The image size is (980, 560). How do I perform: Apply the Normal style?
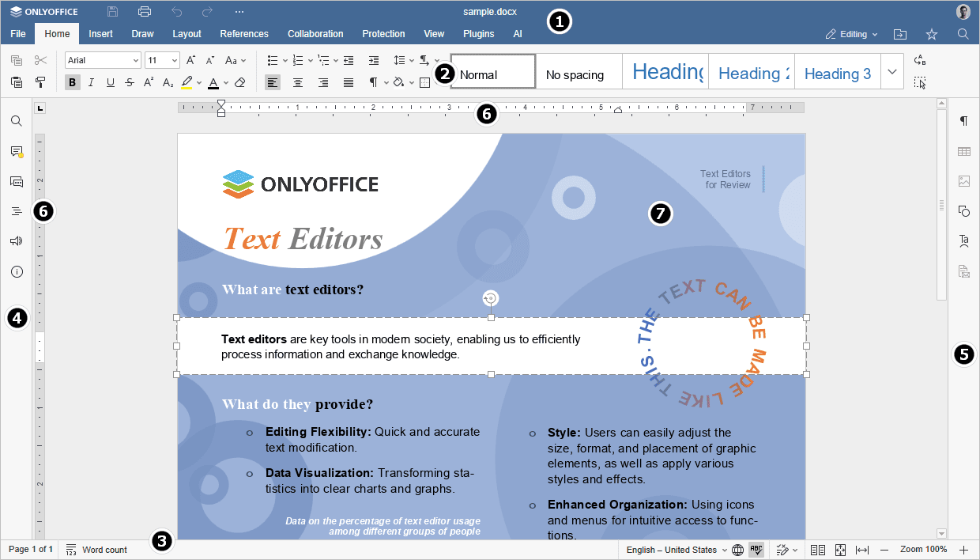[x=493, y=71]
